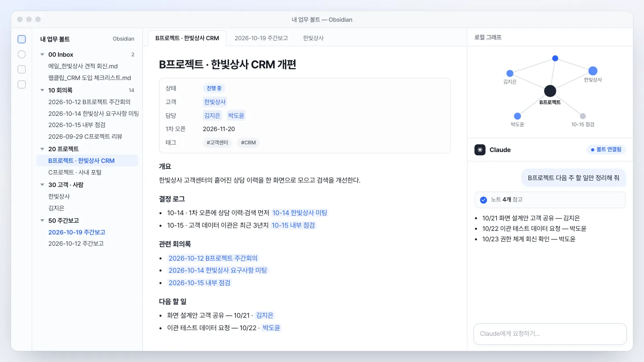
Task: Open the 2026-10-12 B프로젝트 주간회의 note link
Action: [213, 258]
